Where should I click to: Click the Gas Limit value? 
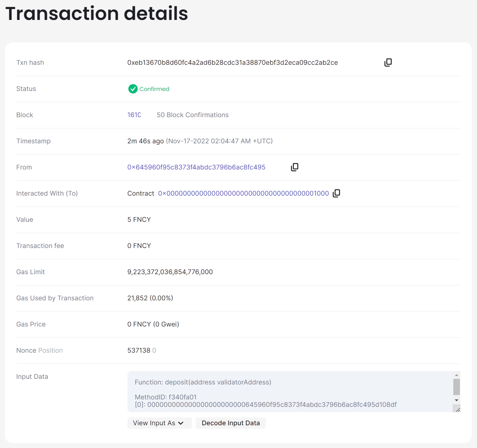170,272
